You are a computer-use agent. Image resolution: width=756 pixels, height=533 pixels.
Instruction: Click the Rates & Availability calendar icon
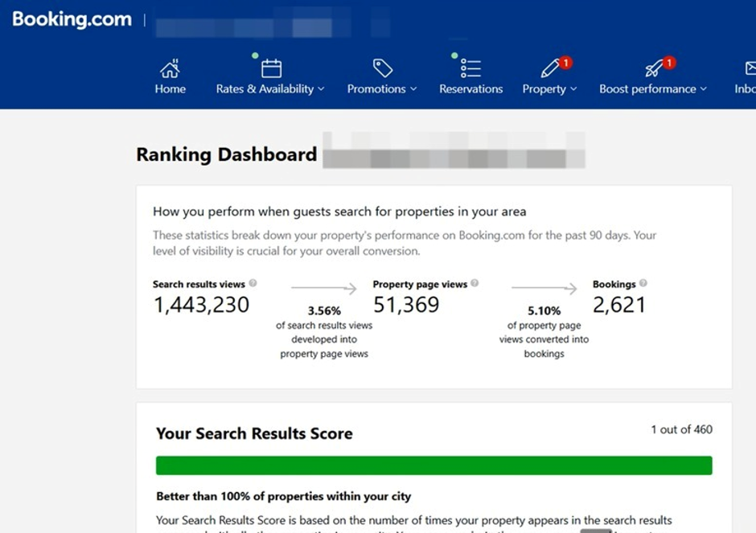point(272,68)
